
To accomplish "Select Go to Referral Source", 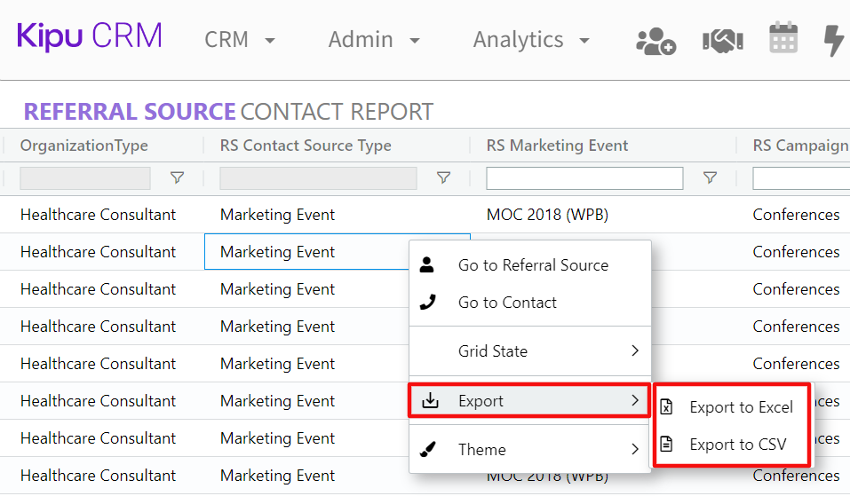I will (x=532, y=265).
